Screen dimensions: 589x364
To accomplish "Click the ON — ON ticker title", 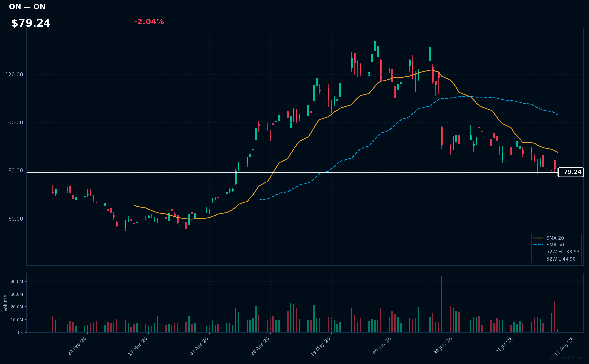I will tap(27, 7).
